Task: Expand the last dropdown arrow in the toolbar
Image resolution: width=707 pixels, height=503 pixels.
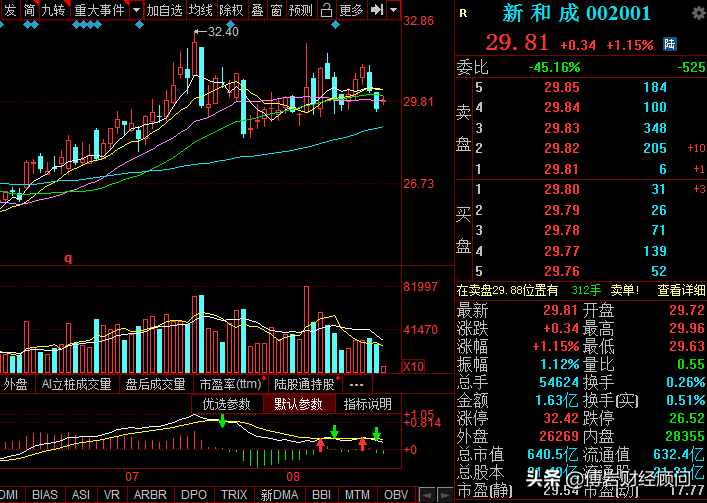Action: tap(394, 9)
